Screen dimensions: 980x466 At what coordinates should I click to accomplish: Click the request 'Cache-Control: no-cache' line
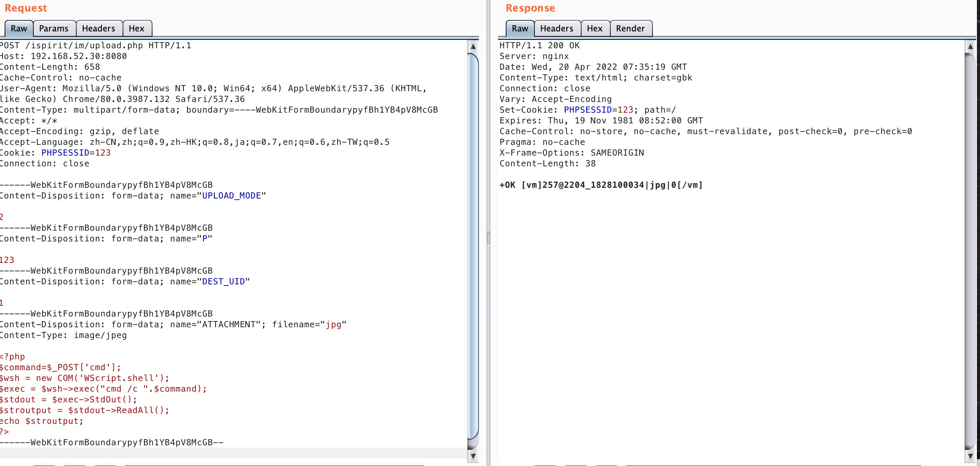[x=61, y=78]
